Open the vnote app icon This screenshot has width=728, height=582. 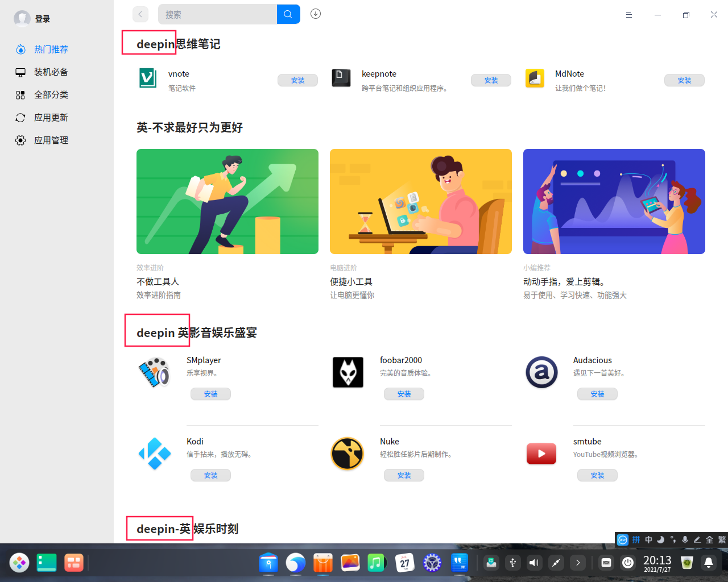tap(148, 78)
